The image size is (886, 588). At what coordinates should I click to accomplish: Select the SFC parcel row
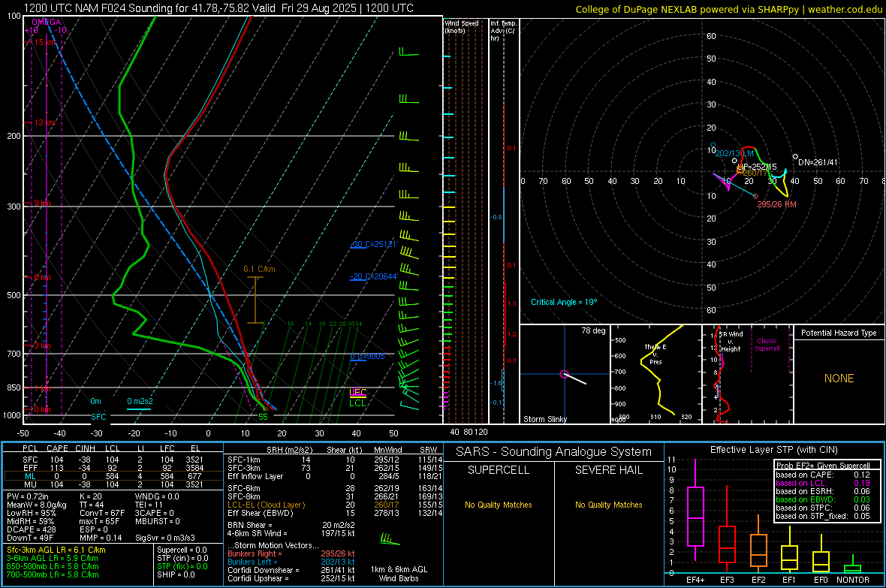(x=113, y=460)
